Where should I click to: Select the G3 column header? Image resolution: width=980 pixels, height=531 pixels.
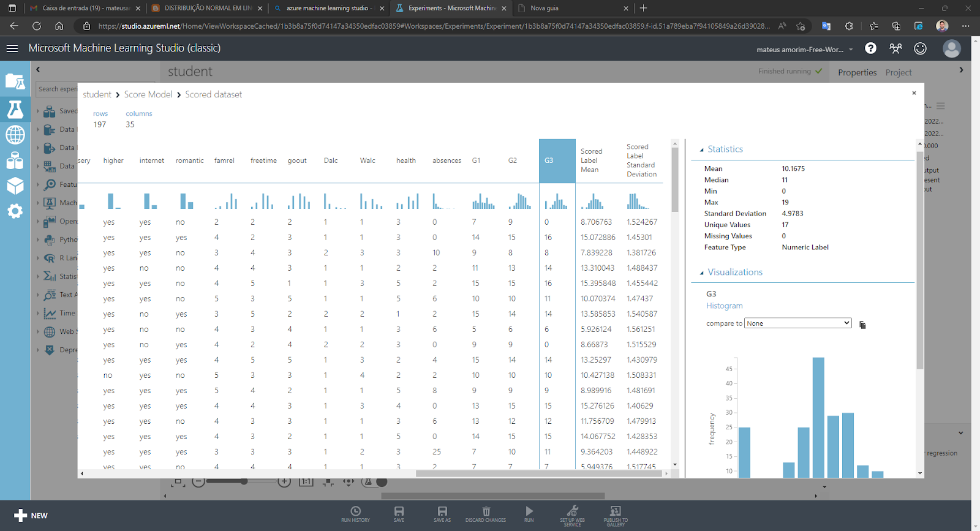[557, 160]
